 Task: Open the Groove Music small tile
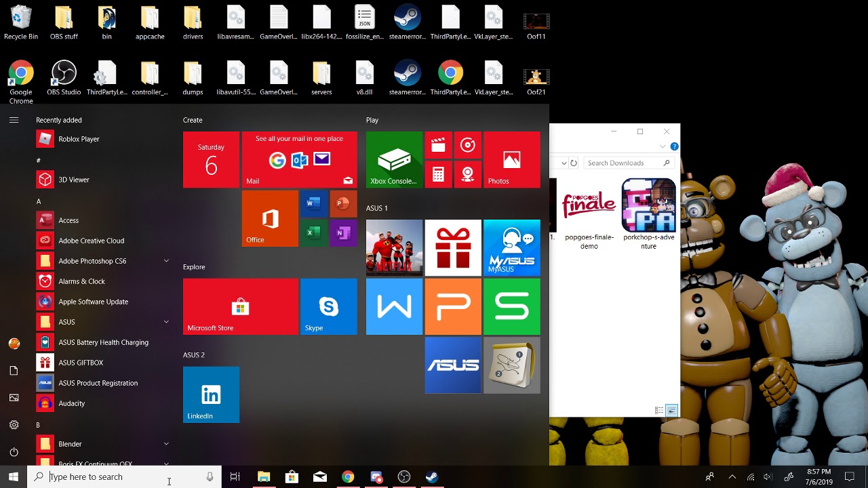tap(467, 145)
